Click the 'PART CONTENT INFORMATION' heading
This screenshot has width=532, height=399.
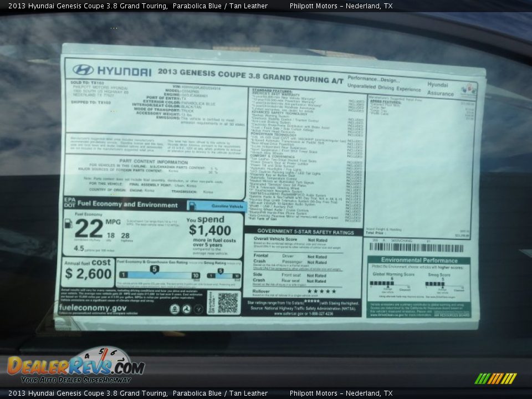(x=154, y=162)
